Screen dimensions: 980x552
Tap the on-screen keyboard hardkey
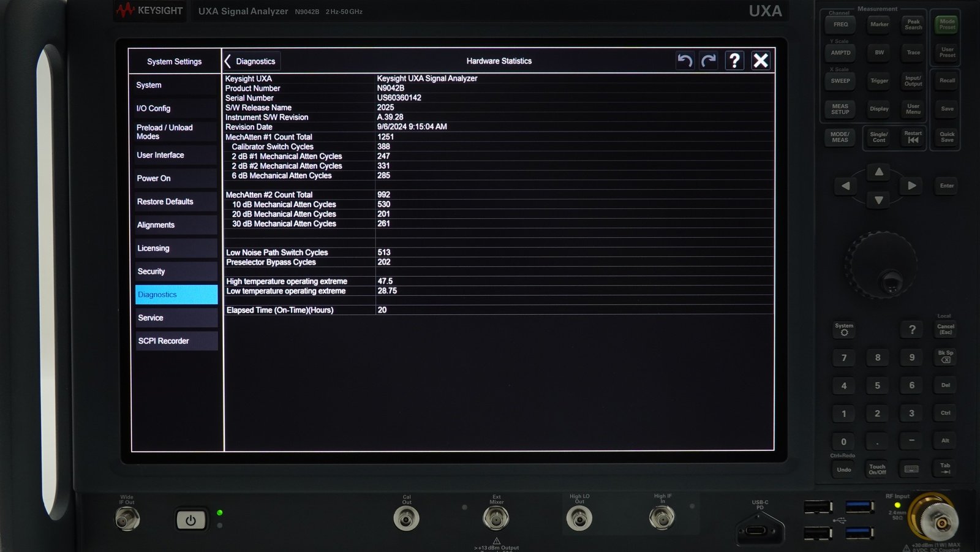[x=911, y=469]
